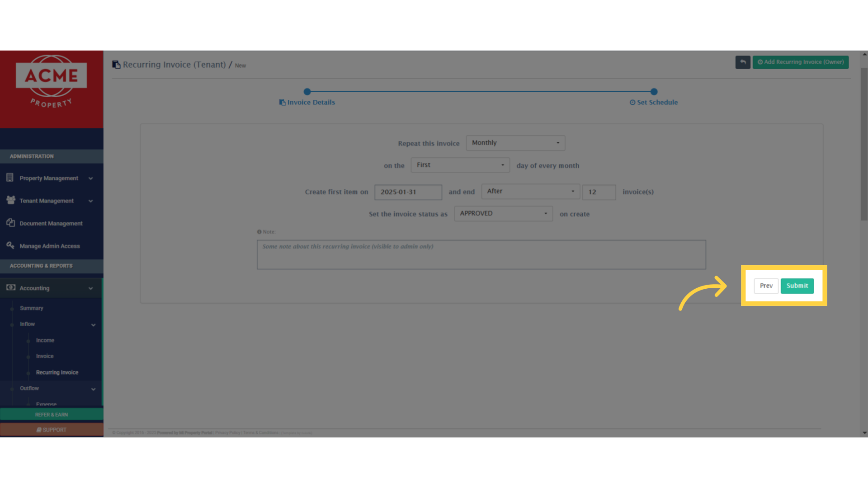Collapse the Inflow submenu chevron
Screen dimensions: 868x488
pyautogui.click(x=93, y=325)
